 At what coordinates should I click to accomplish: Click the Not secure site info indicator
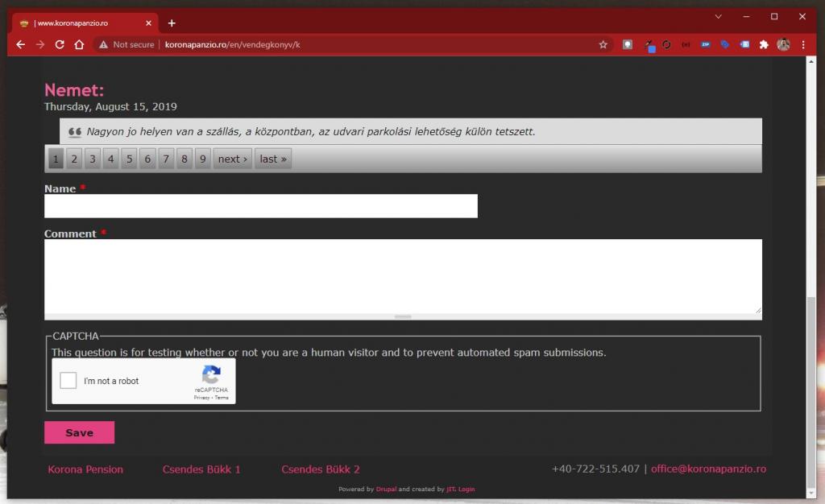[126, 45]
